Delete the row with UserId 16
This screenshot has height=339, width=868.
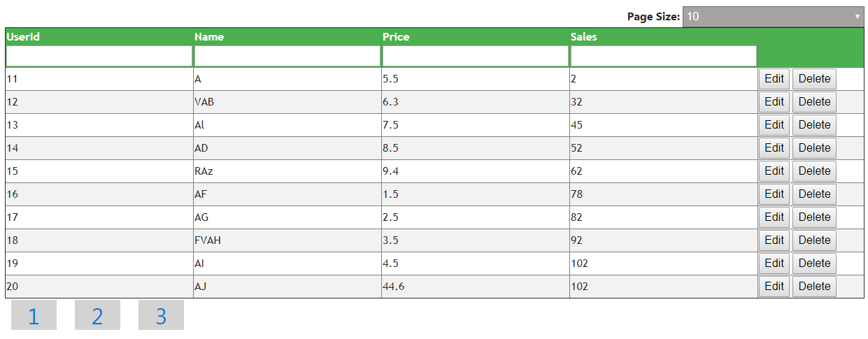pos(814,194)
